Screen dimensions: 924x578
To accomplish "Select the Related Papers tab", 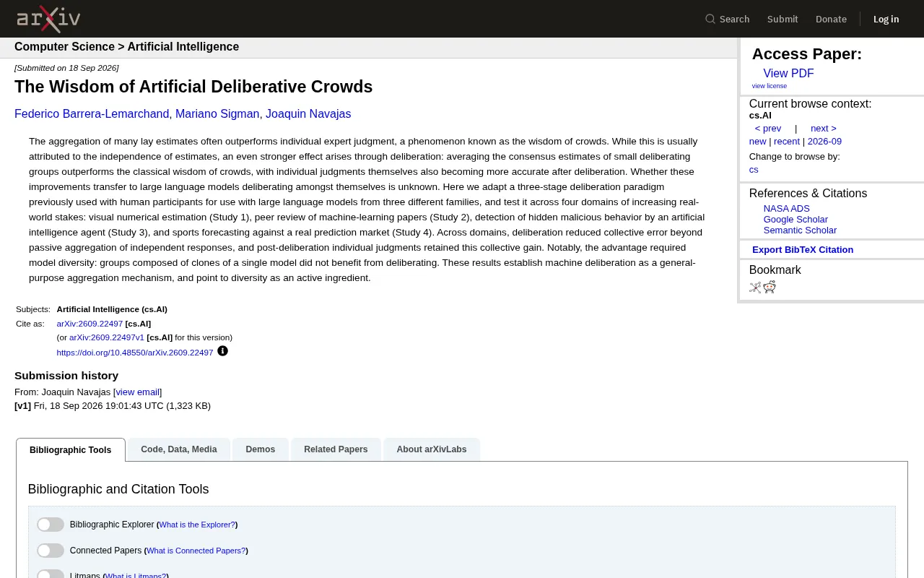I will point(336,449).
